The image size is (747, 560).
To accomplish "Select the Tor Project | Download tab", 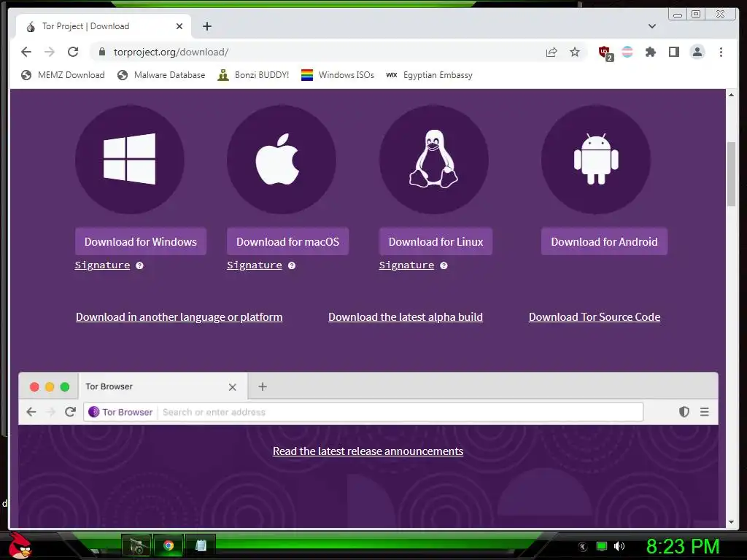I will 104,26.
